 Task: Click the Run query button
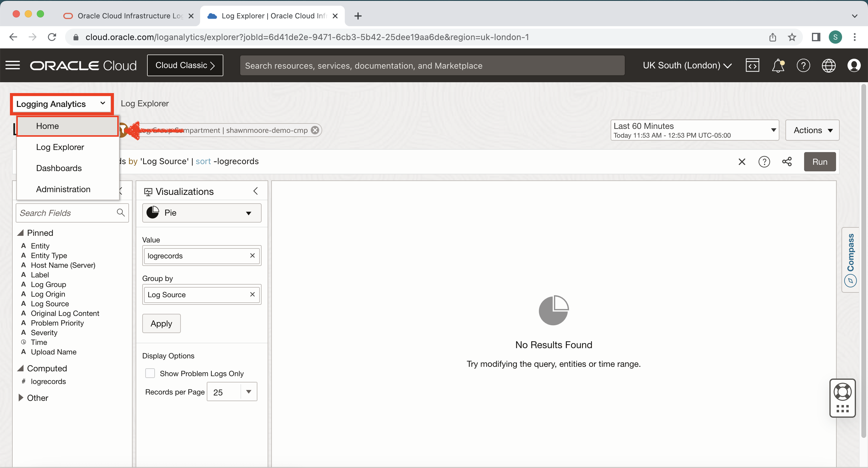point(819,162)
